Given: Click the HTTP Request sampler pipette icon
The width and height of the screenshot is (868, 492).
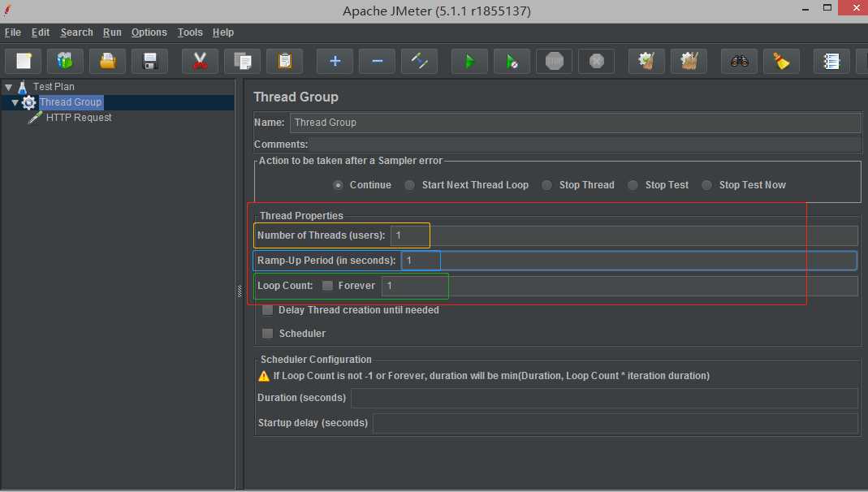Looking at the screenshot, I should pyautogui.click(x=35, y=118).
